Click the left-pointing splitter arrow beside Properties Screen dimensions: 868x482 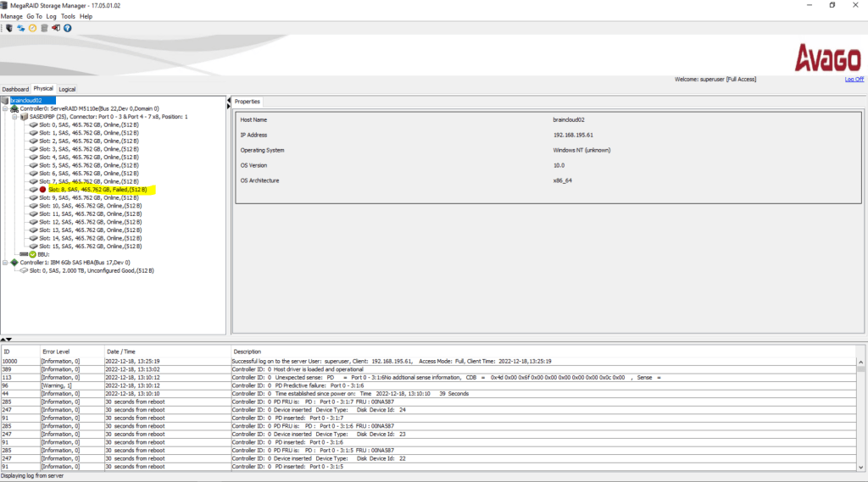229,100
